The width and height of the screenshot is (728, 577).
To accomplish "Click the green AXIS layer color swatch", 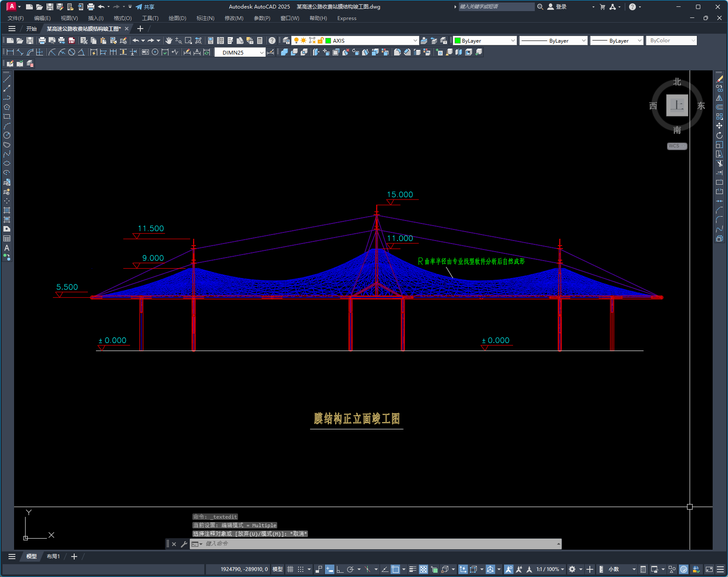I will (328, 41).
